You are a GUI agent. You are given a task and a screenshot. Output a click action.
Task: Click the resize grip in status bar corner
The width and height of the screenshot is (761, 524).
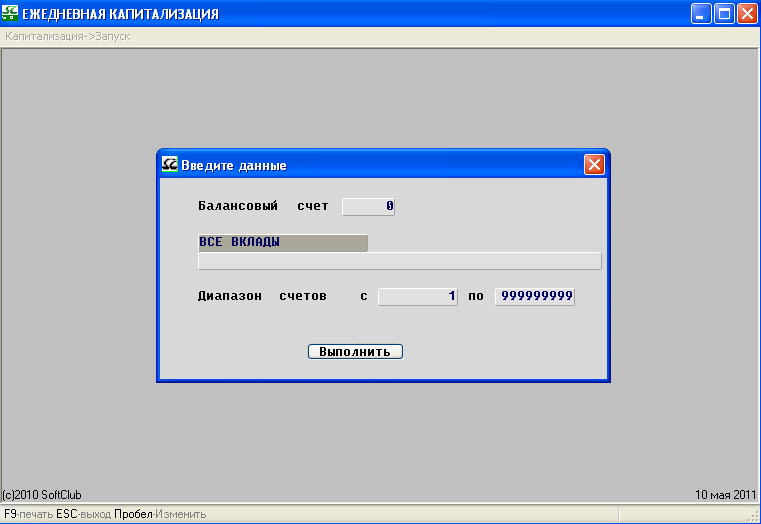pyautogui.click(x=755, y=518)
